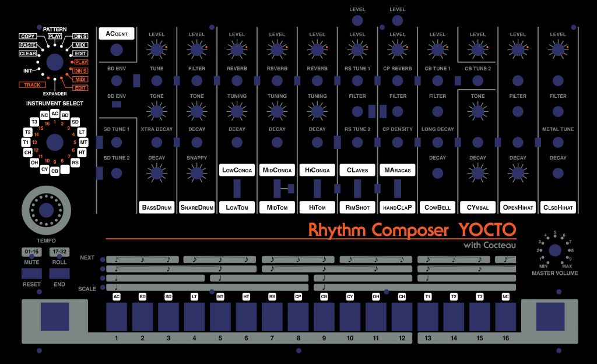Select BD on the instrument ring
597x364 pixels.
tap(65, 115)
